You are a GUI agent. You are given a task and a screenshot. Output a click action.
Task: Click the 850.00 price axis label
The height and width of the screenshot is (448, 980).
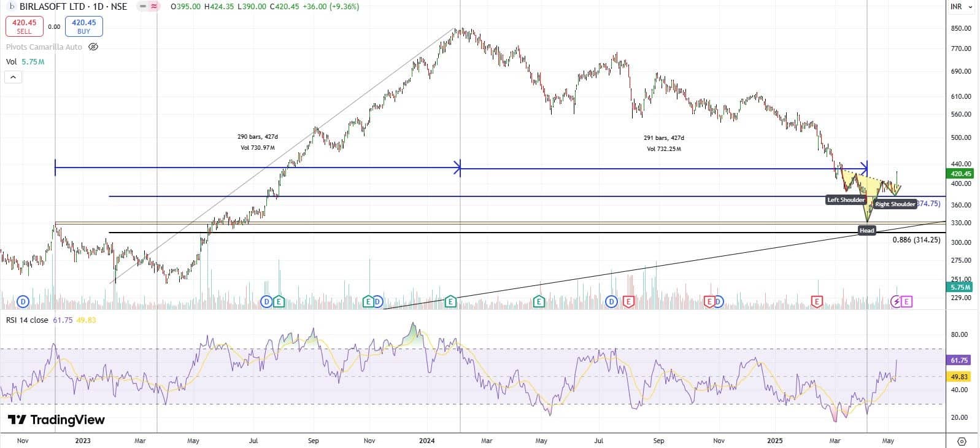click(961, 28)
